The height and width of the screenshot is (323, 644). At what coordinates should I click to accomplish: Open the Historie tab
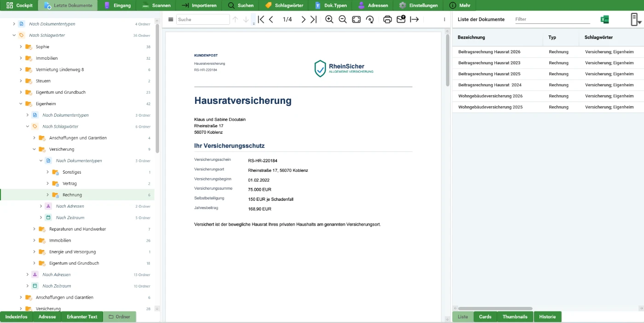(547, 317)
